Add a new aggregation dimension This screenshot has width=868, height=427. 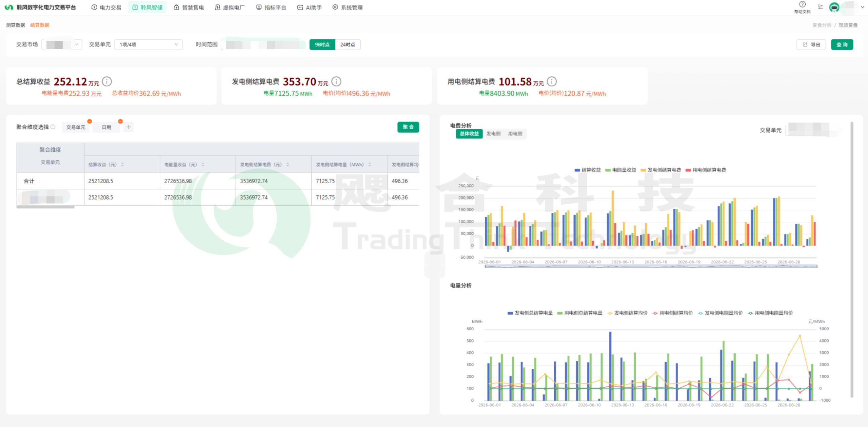click(129, 127)
